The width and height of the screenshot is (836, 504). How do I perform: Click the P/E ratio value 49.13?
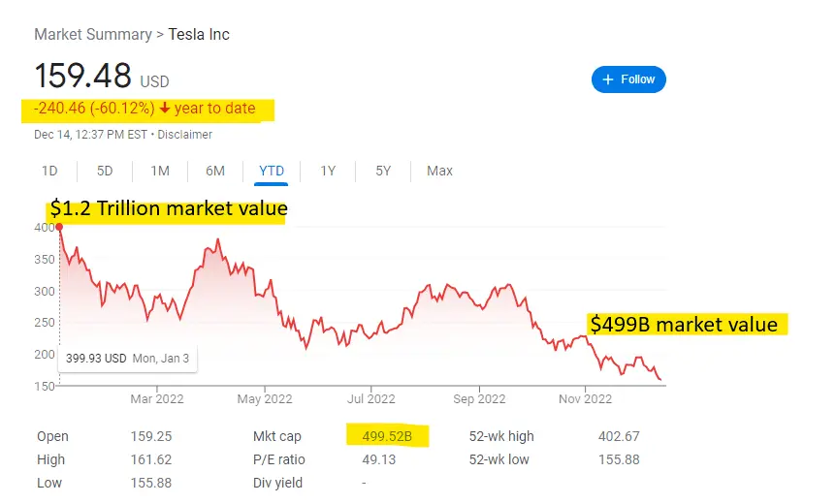[x=376, y=459]
